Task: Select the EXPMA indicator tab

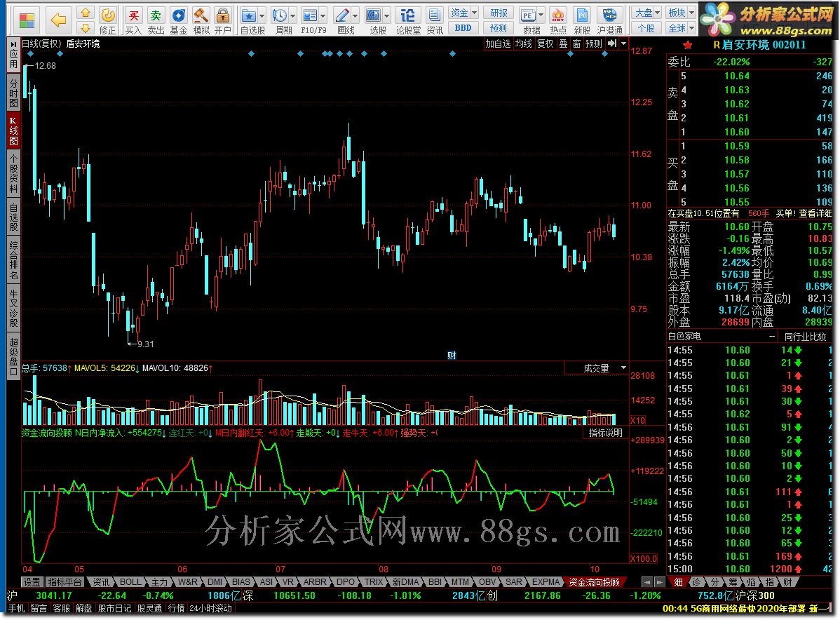Action: [x=545, y=582]
